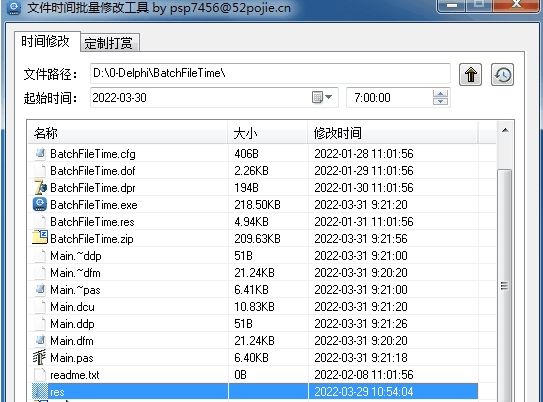Sort by the 大小 column header

pos(268,133)
